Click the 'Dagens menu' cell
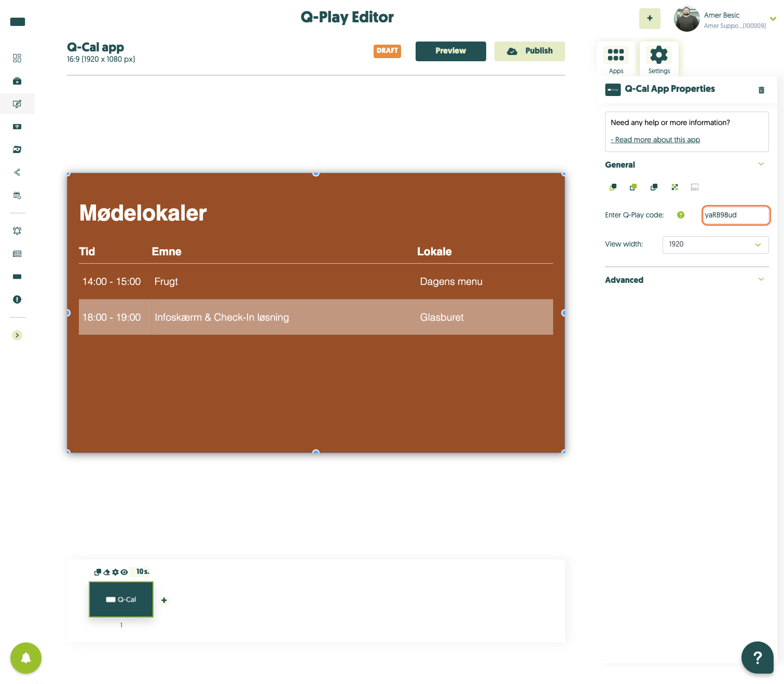The image size is (784, 684). tap(451, 281)
